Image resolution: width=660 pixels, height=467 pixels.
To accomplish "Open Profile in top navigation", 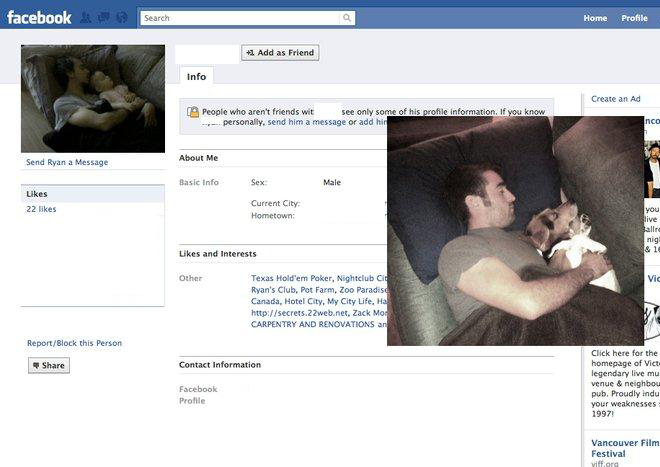I will pyautogui.click(x=634, y=18).
